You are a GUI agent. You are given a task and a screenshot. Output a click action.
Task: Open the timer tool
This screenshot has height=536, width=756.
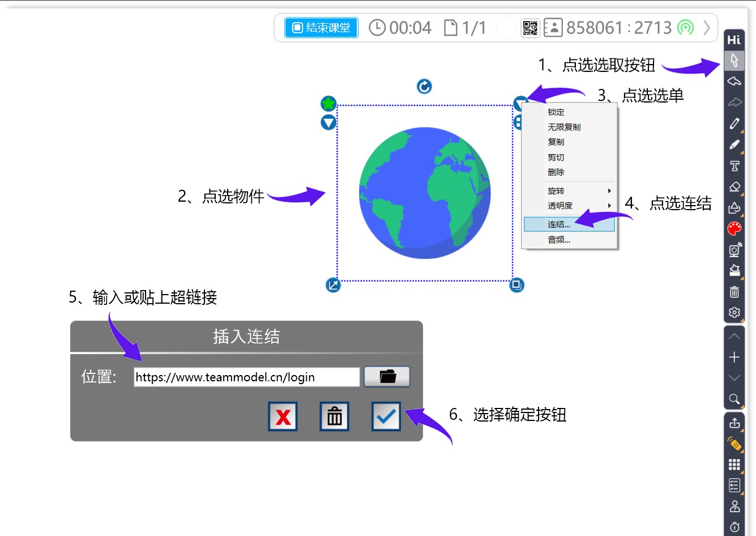(x=734, y=527)
